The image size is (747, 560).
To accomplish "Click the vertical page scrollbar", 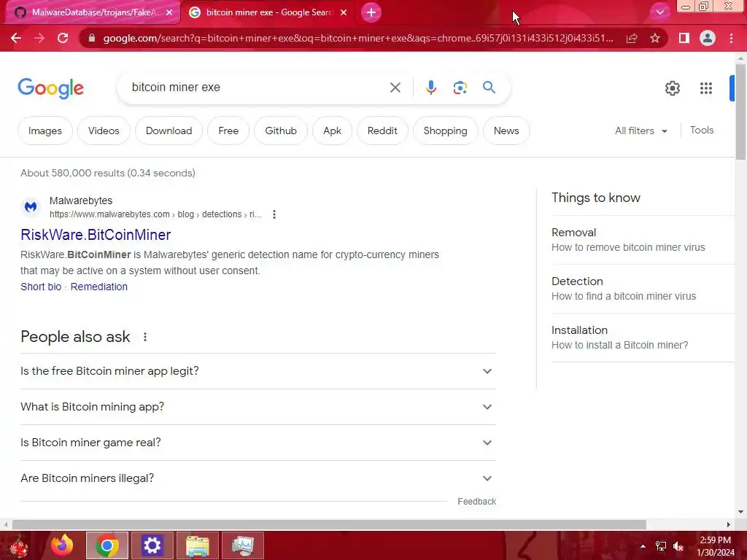I will 740,112.
